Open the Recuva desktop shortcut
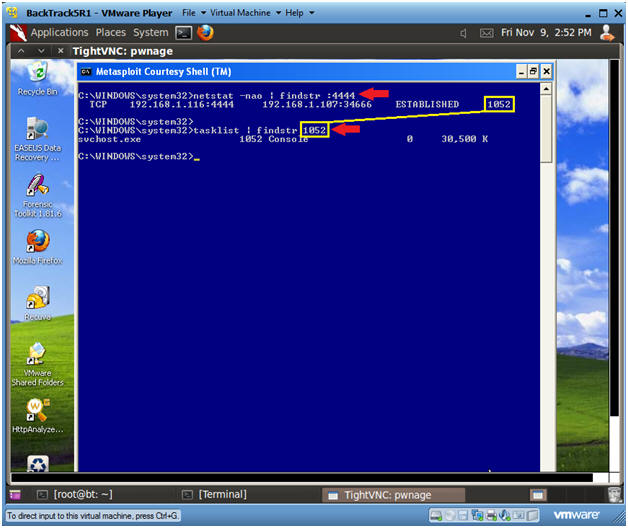This screenshot has height=528, width=628. pos(38,303)
